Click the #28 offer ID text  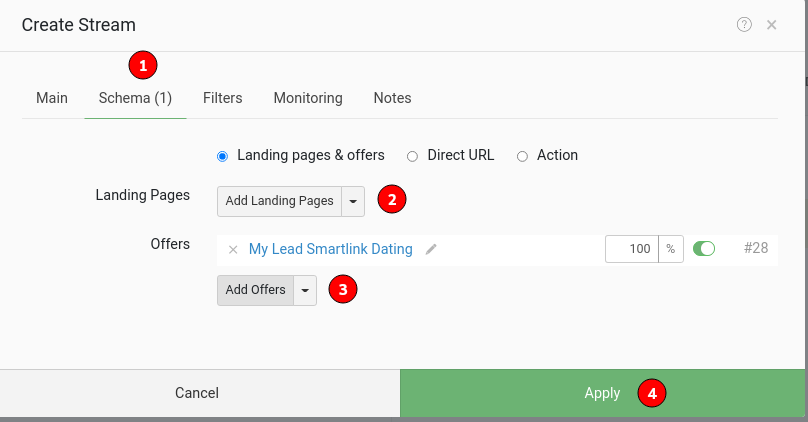(755, 248)
